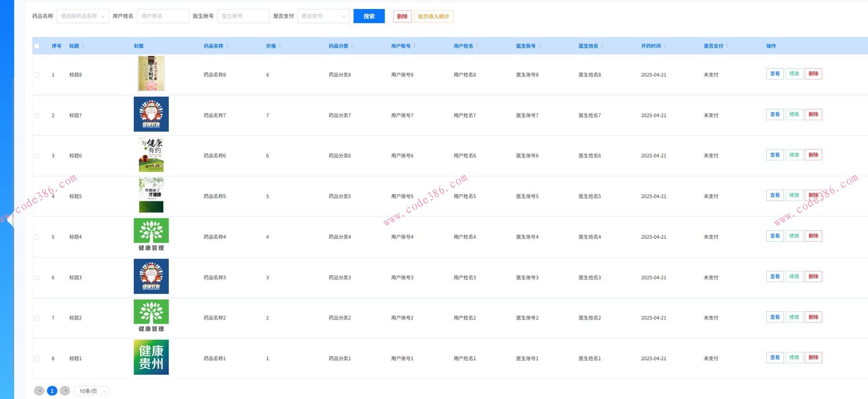Click sort arrows next to 标题 header
The width and height of the screenshot is (868, 399).
pos(83,46)
